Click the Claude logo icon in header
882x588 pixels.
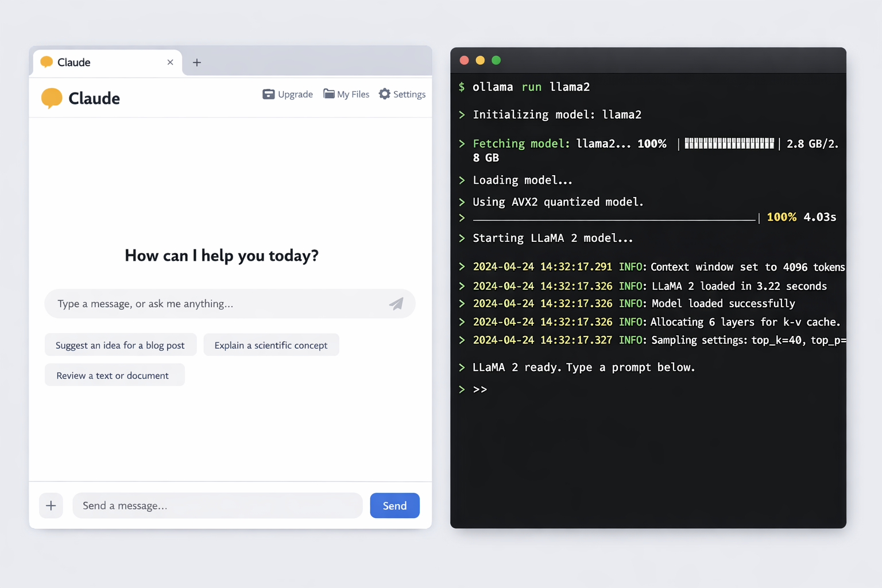click(52, 98)
